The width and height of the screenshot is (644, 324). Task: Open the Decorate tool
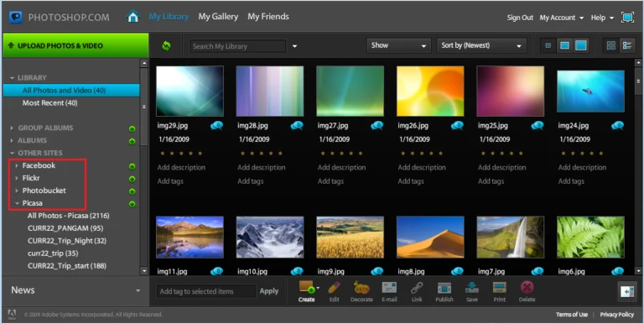tap(361, 291)
